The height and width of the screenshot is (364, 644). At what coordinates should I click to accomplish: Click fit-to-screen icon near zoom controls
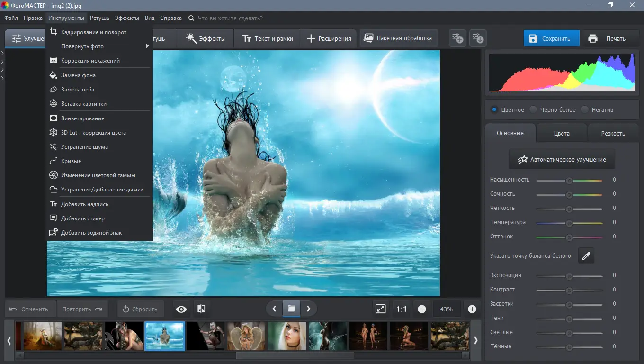(x=381, y=309)
